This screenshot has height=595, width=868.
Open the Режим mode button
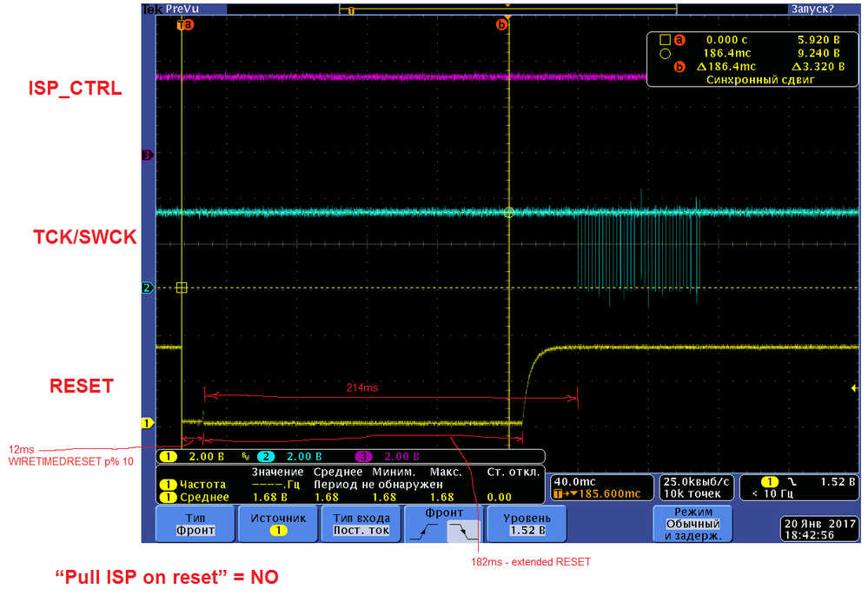[692, 524]
